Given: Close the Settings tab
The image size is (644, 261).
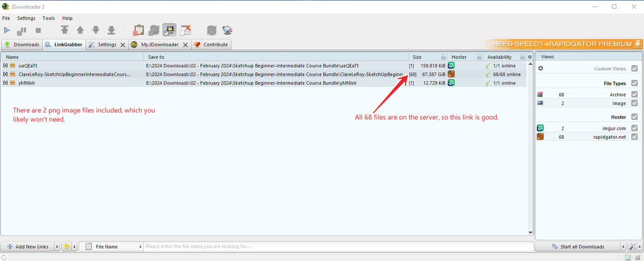Looking at the screenshot, I should point(123,45).
